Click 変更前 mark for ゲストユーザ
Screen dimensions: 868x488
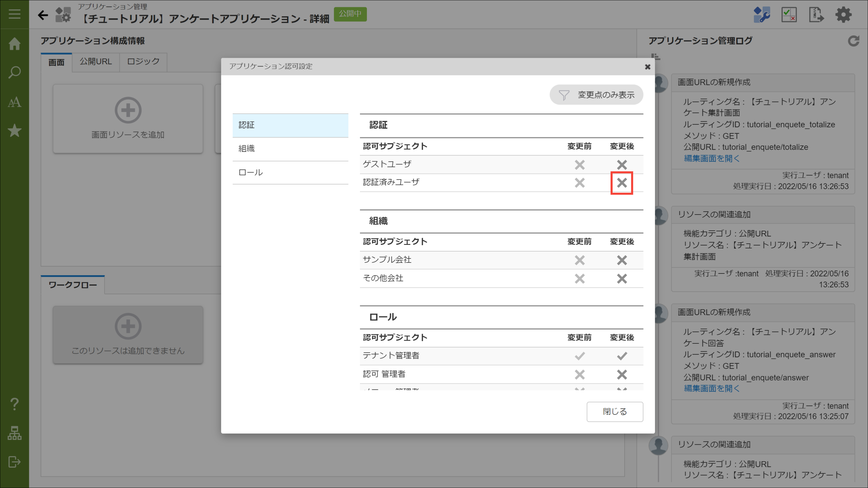580,165
